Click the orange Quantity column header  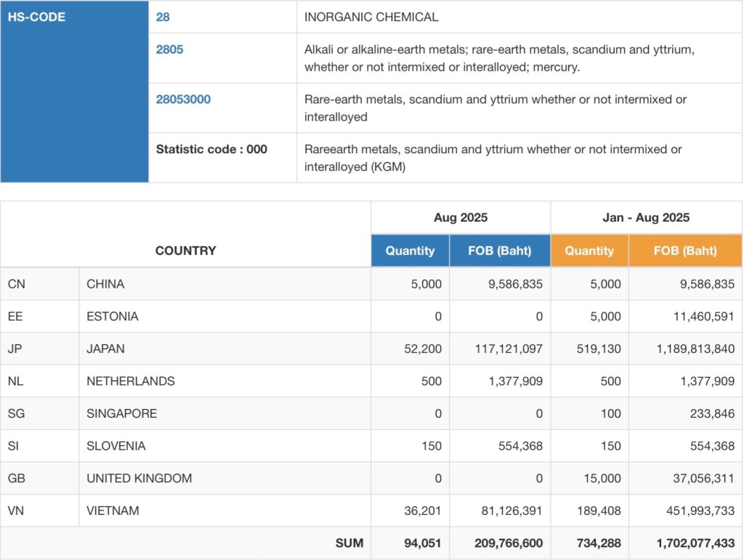[589, 251]
